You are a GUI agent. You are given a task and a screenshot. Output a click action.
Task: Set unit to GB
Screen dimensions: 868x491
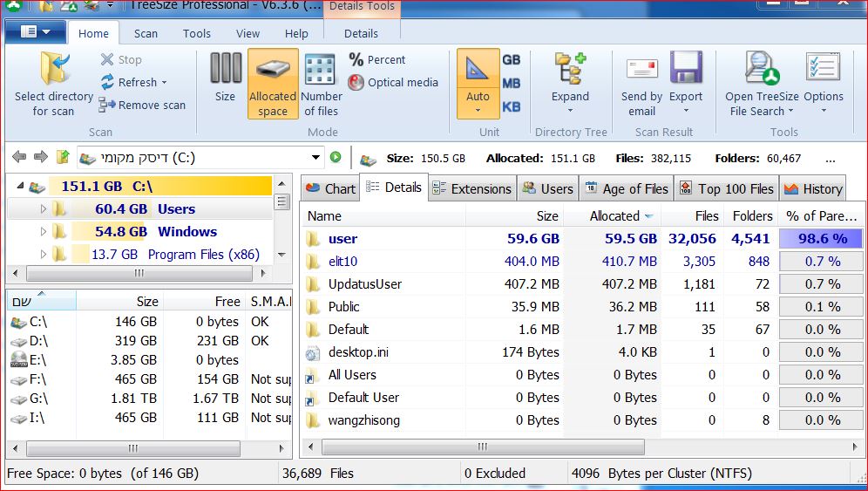511,60
